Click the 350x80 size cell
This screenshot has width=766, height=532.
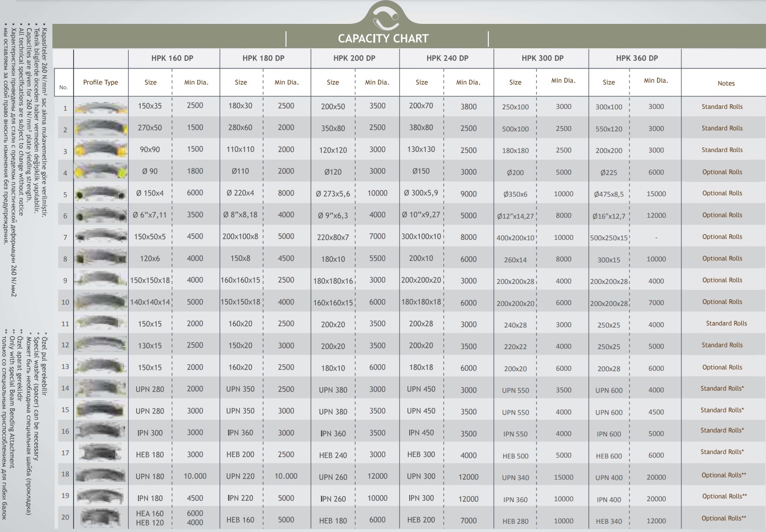333,129
